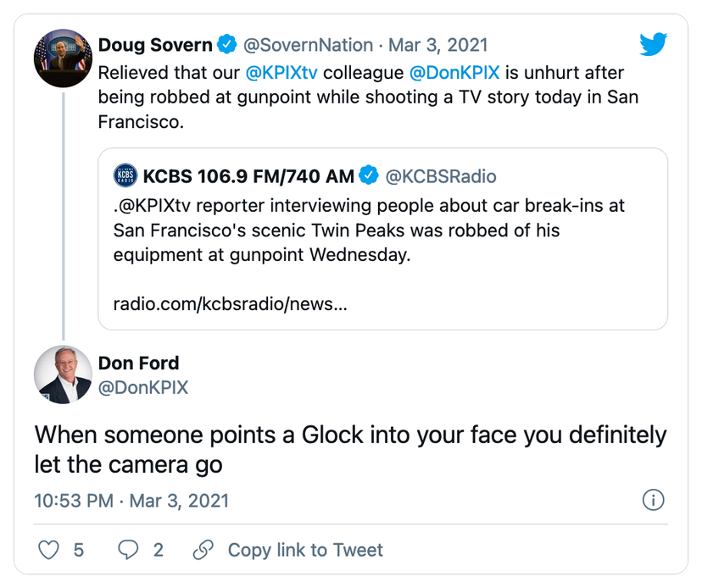Click the KCBS Radio verified badge

click(369, 176)
